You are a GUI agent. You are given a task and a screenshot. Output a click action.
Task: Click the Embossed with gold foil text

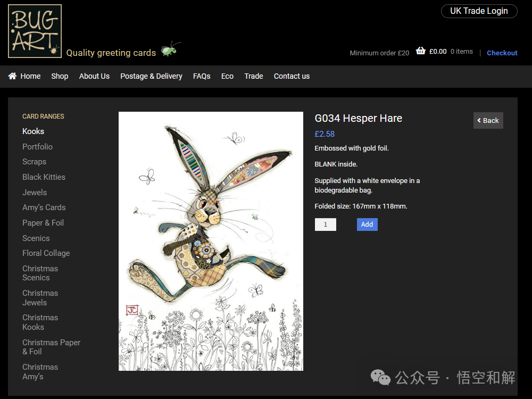point(352,148)
